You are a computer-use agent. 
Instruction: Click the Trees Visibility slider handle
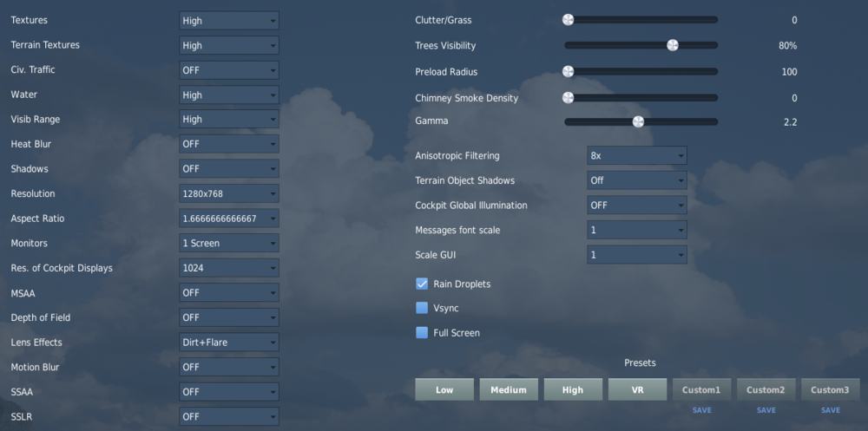click(673, 45)
